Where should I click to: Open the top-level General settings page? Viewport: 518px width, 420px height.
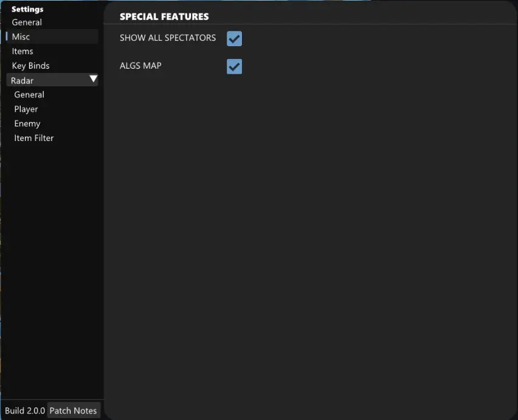pyautogui.click(x=27, y=22)
